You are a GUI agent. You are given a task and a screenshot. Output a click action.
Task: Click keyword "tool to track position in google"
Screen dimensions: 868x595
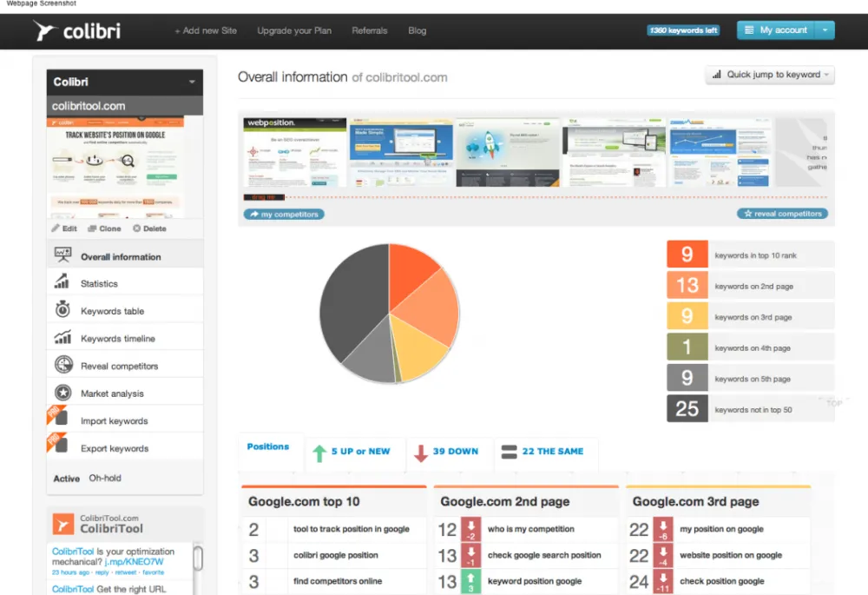click(x=351, y=529)
